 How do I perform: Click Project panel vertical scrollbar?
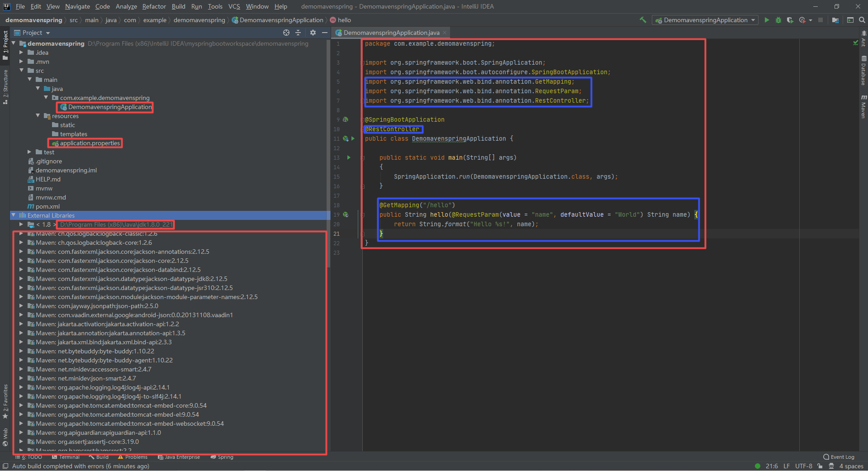coord(328,154)
